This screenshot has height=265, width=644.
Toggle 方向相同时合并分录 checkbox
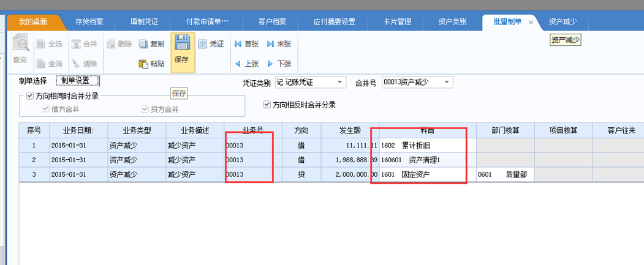[29, 96]
